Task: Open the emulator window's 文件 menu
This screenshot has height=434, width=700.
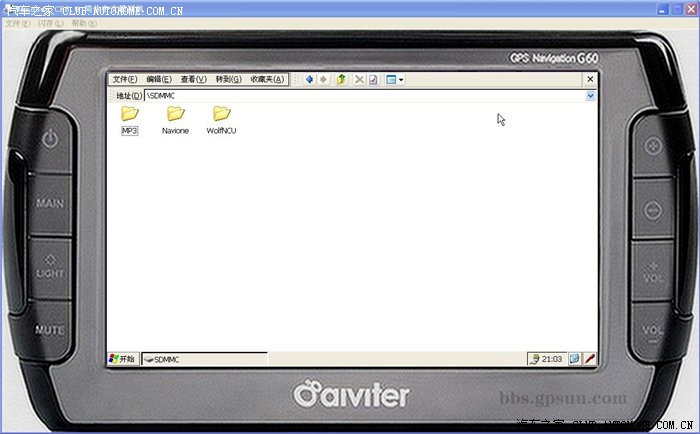Action: (x=18, y=23)
